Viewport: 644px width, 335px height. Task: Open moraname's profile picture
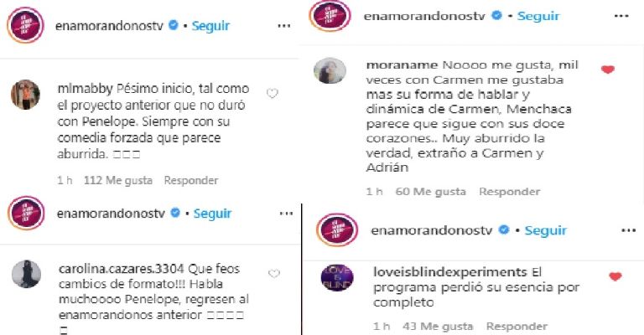pos(330,70)
